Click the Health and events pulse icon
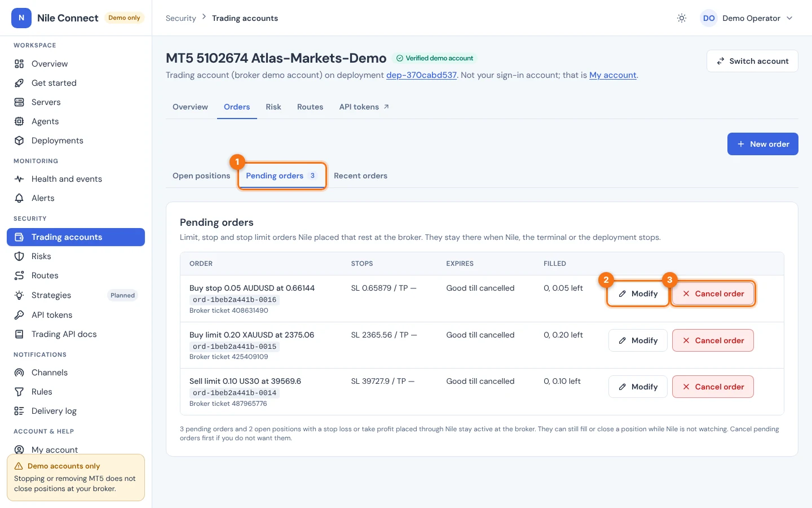The height and width of the screenshot is (508, 812). click(x=19, y=179)
